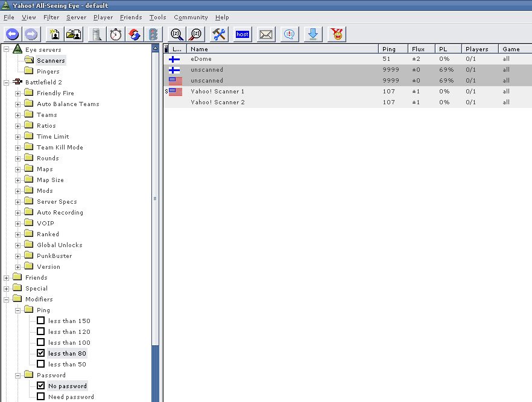
Task: Click the lock column header icon
Action: pyautogui.click(x=166, y=49)
